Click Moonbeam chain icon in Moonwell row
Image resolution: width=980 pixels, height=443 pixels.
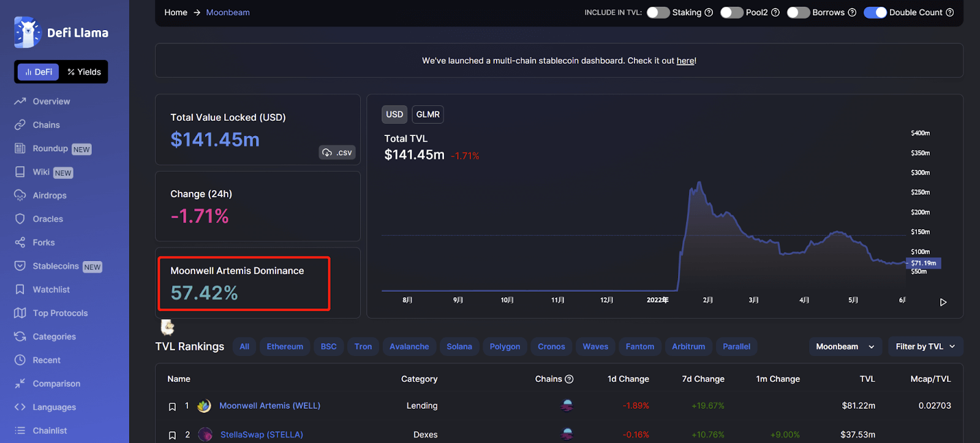tap(567, 406)
